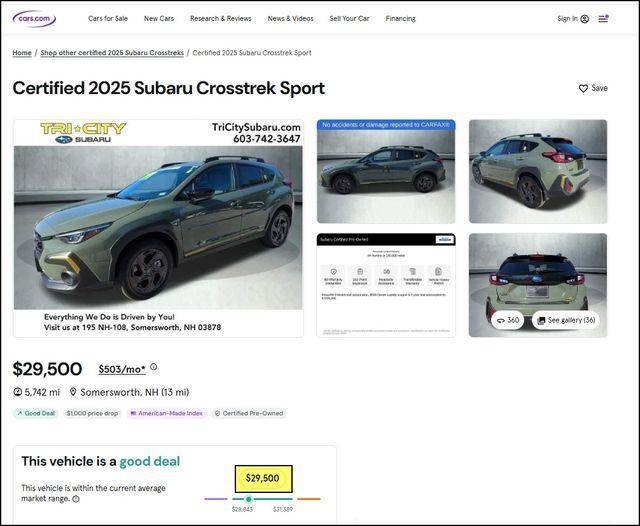Click the Home breadcrumb link
The image size is (640, 526).
click(x=22, y=53)
